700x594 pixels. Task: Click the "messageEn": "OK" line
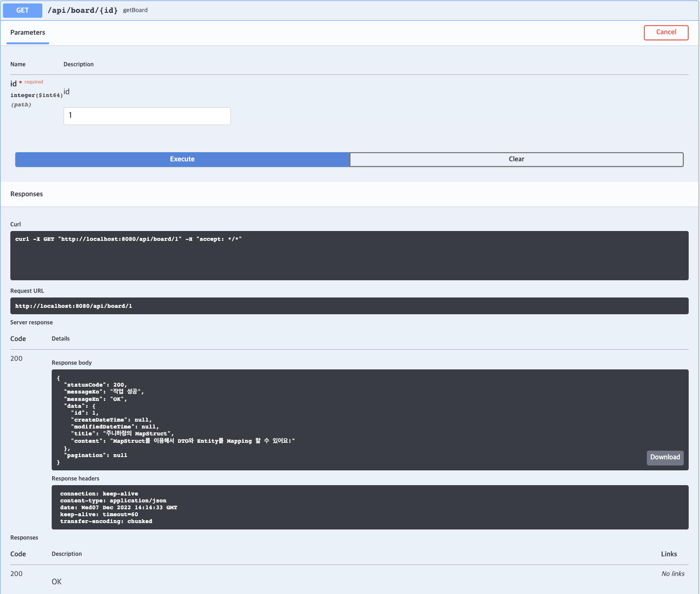(95, 399)
